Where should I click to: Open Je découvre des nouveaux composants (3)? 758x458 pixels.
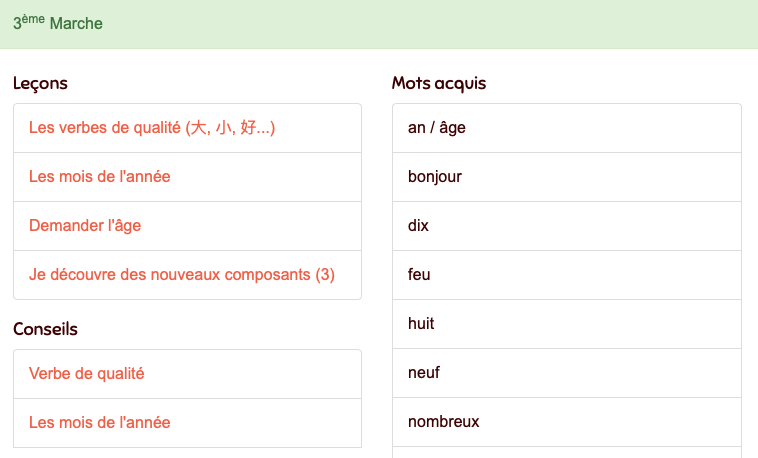[182, 275]
